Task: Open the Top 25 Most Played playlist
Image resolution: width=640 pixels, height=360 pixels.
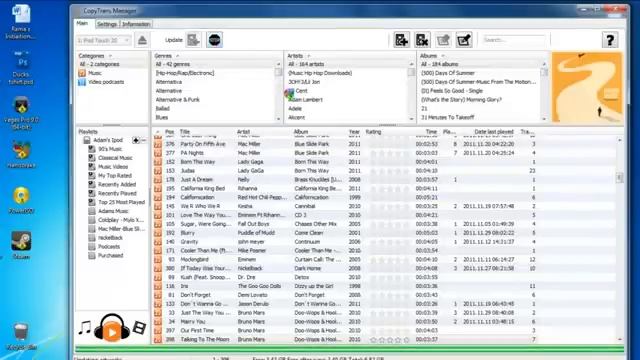Action: [x=121, y=202]
